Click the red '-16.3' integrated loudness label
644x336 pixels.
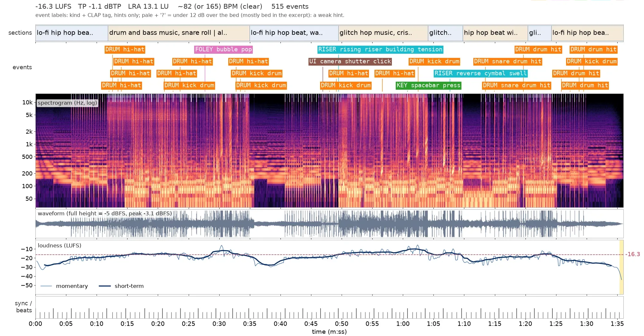[633, 254]
